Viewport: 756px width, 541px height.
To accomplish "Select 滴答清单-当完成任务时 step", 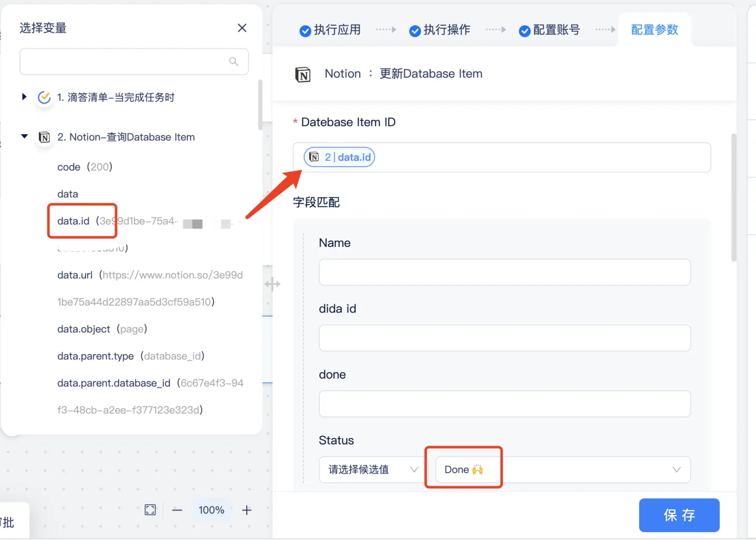I will point(115,97).
